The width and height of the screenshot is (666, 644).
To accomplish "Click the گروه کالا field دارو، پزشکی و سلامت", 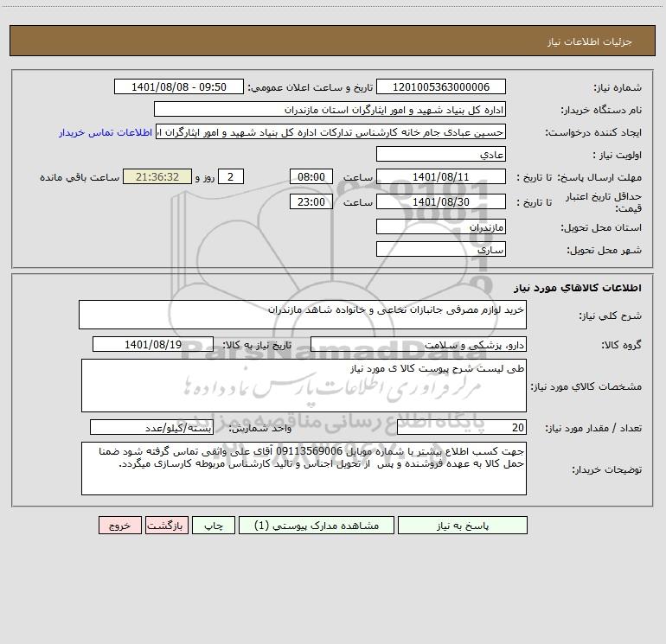I will pyautogui.click(x=419, y=344).
